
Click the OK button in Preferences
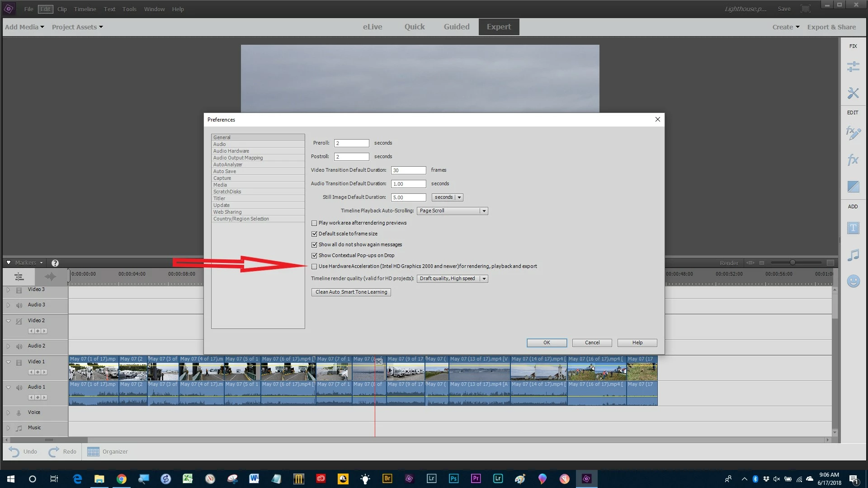546,343
